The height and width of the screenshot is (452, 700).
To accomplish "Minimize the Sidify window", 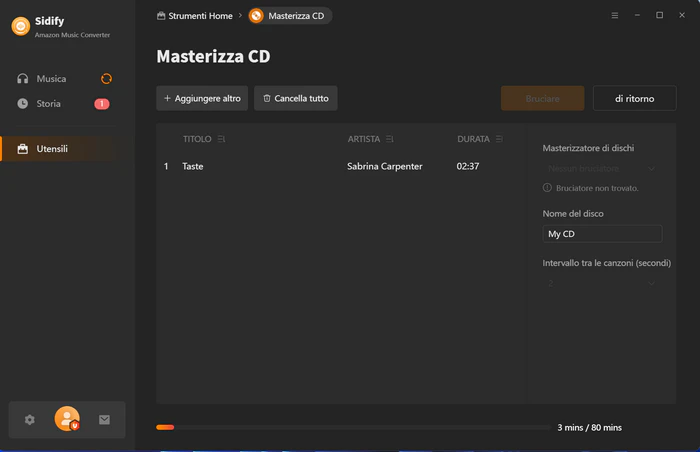I will pos(638,16).
